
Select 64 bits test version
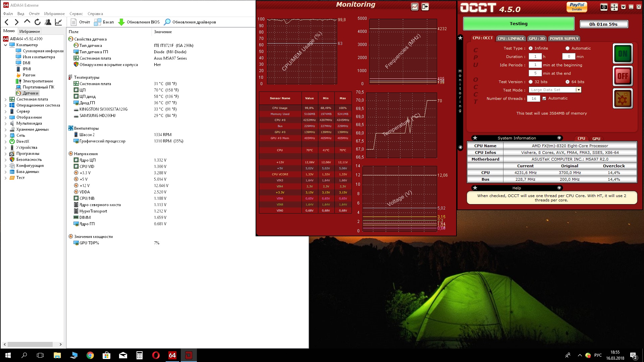point(568,82)
